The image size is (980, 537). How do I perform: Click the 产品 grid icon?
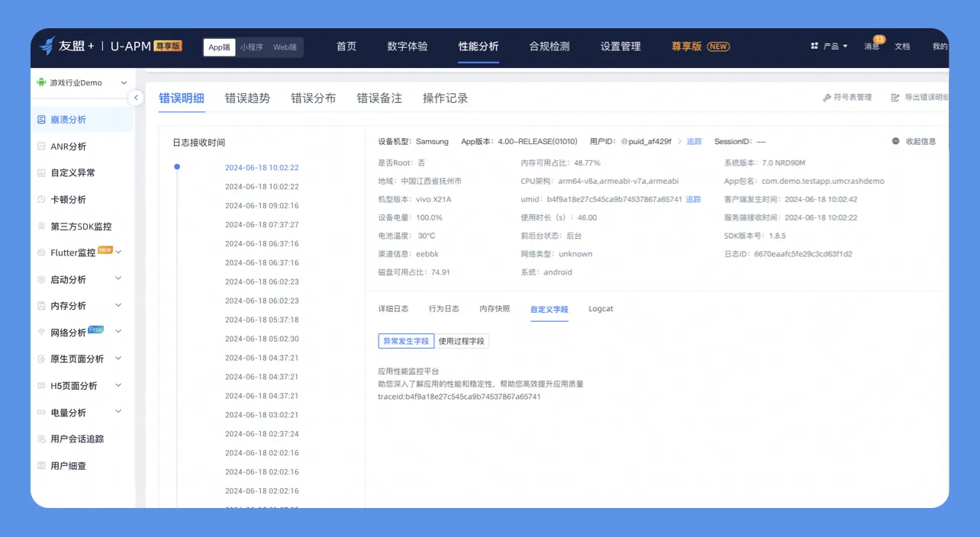coord(814,47)
